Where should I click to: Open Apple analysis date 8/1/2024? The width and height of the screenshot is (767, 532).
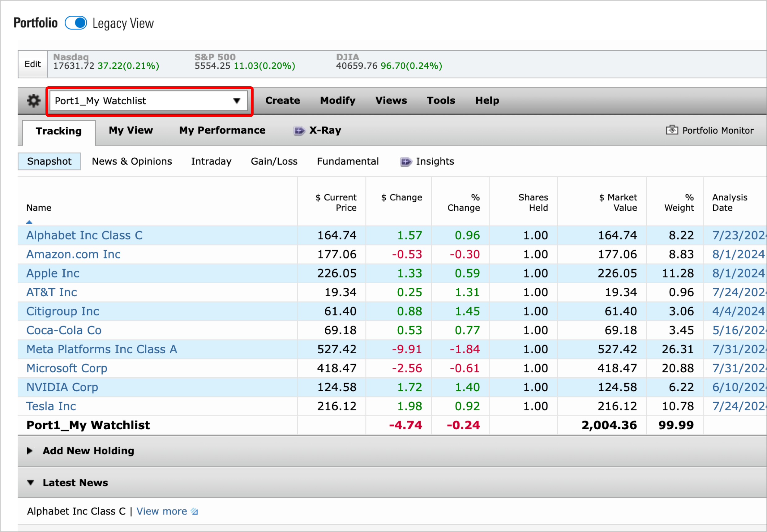738,273
